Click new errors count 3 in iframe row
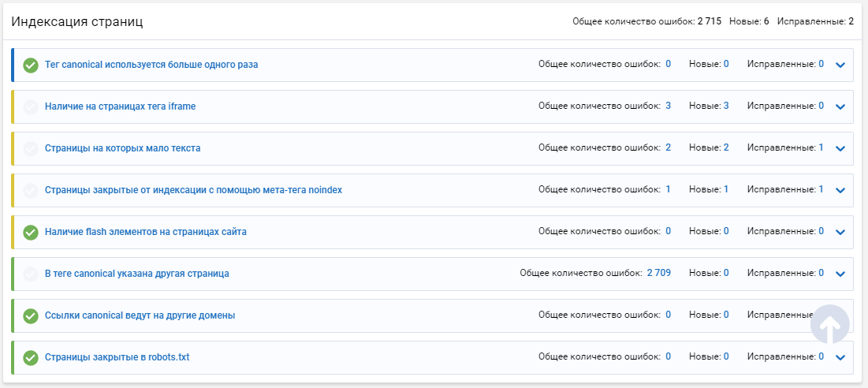Viewport: 868px width, 388px height. (726, 105)
